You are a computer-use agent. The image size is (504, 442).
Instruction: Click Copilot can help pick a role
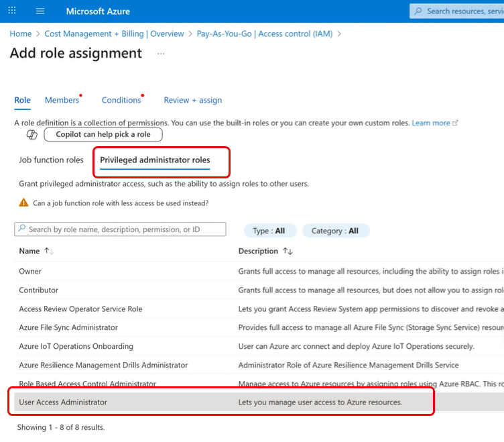point(103,134)
